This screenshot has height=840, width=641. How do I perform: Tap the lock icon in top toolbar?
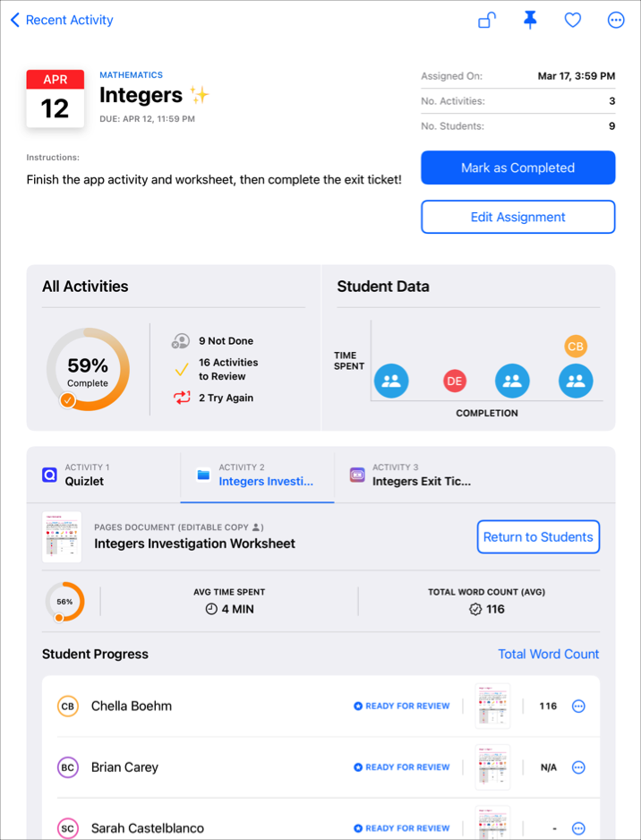[x=487, y=20]
